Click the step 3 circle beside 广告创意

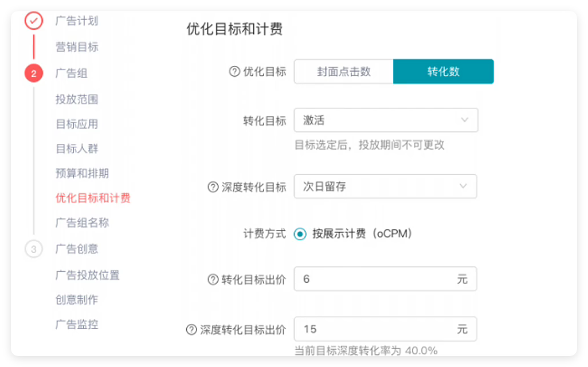point(33,249)
